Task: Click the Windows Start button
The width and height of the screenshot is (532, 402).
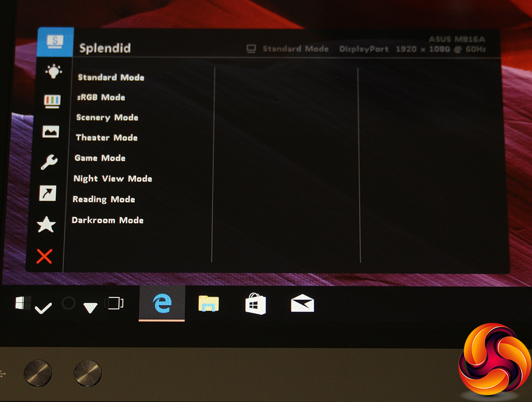Action: [x=23, y=303]
